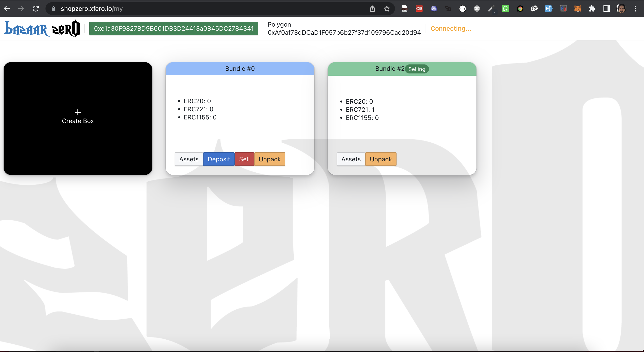The image size is (644, 352).
Task: Click the green wallet address button
Action: pos(174,29)
